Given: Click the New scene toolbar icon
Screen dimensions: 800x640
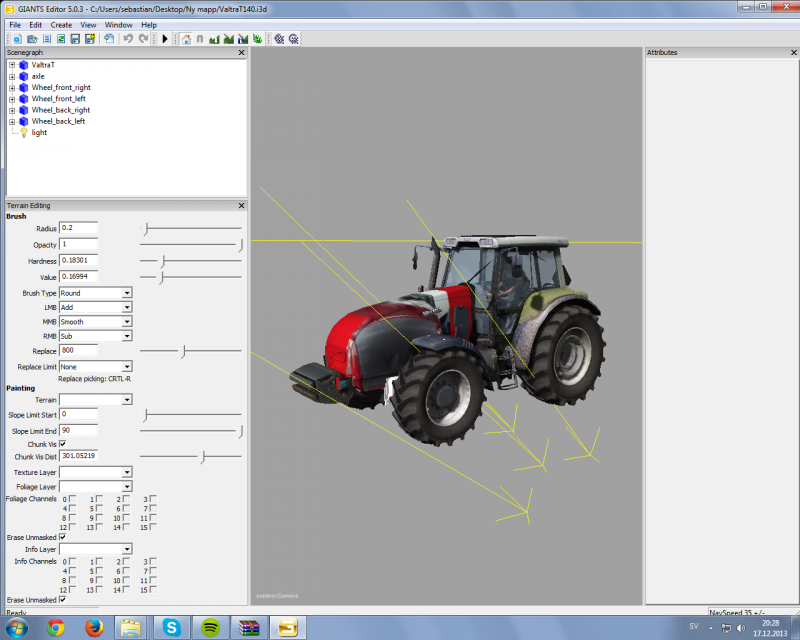Looking at the screenshot, I should click(x=17, y=39).
